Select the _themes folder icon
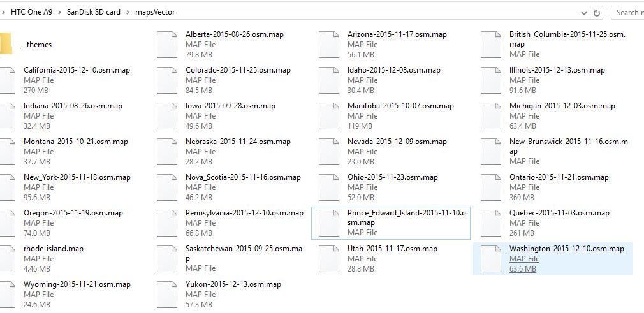This screenshot has height=313, width=644. point(5,45)
